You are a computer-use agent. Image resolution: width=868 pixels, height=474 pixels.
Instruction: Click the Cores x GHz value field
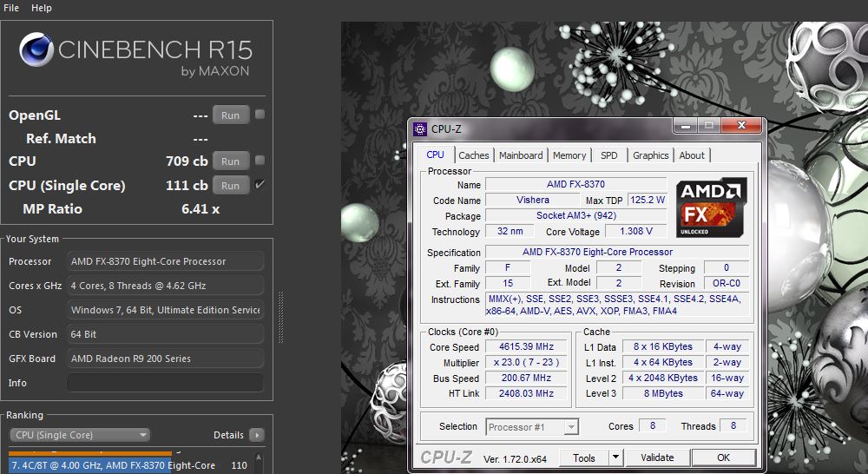[x=165, y=286]
